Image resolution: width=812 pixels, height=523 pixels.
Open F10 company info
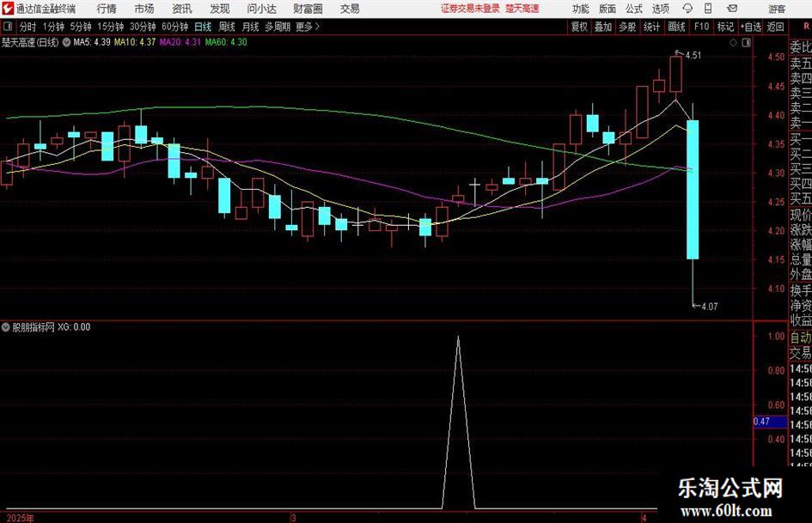click(702, 27)
